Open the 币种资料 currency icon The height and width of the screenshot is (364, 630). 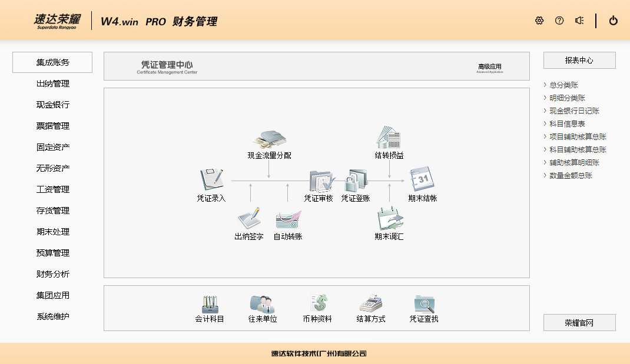coord(317,304)
